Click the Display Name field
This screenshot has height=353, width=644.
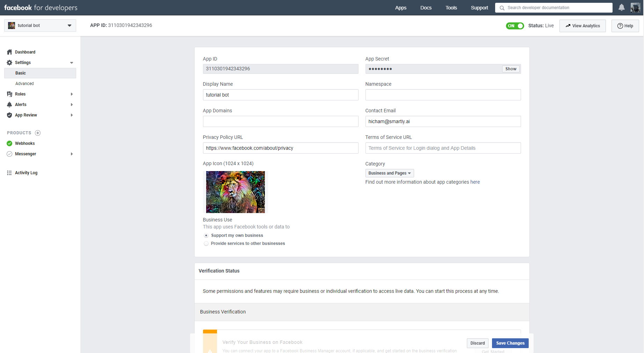click(x=281, y=95)
